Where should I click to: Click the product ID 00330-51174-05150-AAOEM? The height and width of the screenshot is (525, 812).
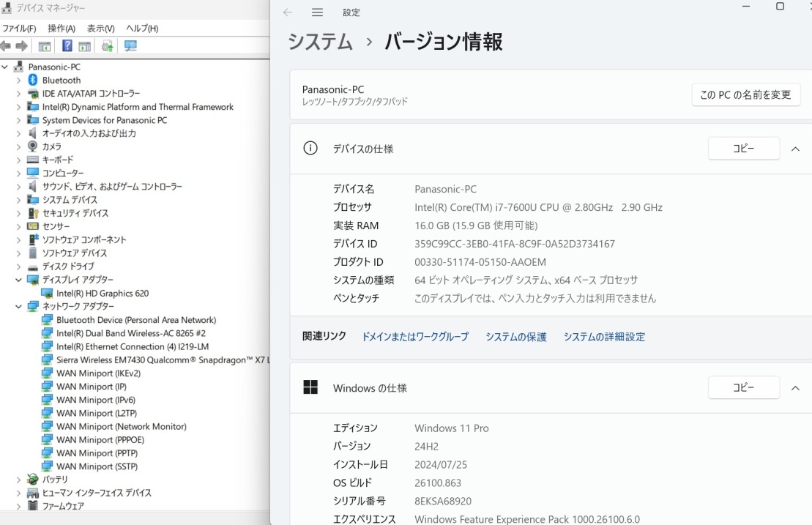pyautogui.click(x=480, y=262)
